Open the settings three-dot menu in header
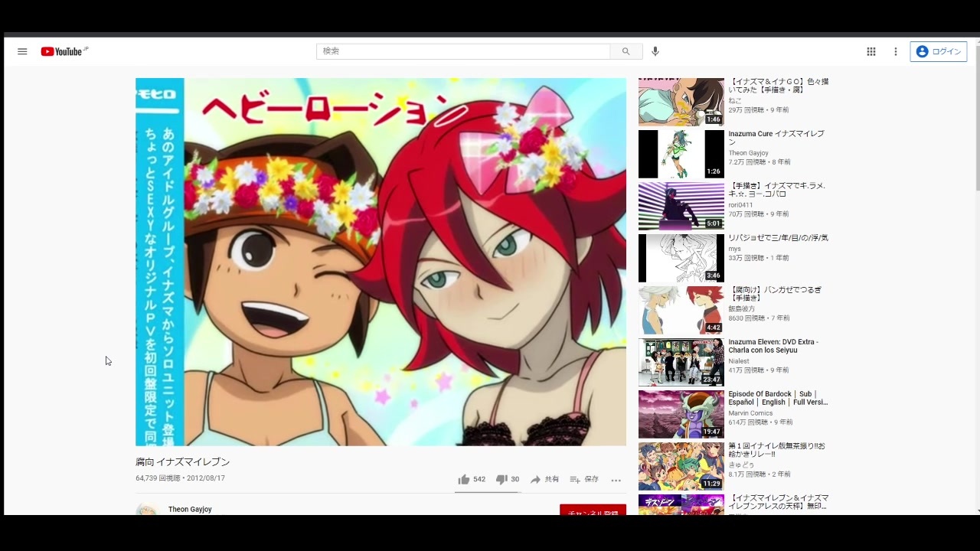This screenshot has height=551, width=980. point(895,51)
